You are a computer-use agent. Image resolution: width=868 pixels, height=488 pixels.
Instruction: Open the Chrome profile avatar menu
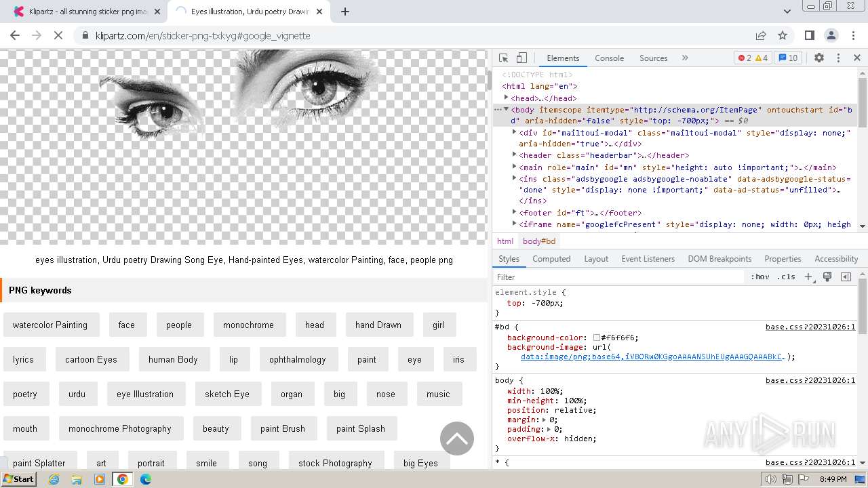coord(831,35)
